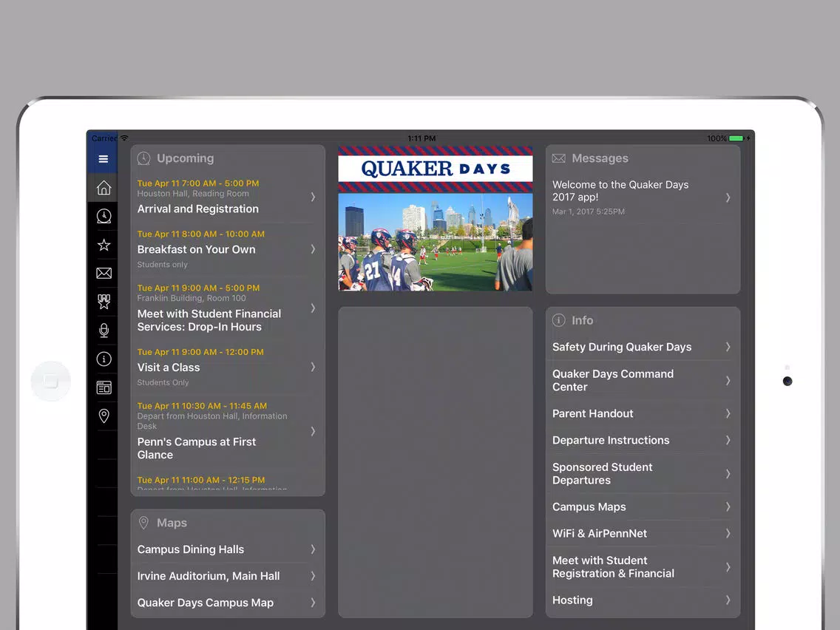Select 'Tue Apr 11 9:00 AM - 12:00 PM' text

tap(200, 352)
